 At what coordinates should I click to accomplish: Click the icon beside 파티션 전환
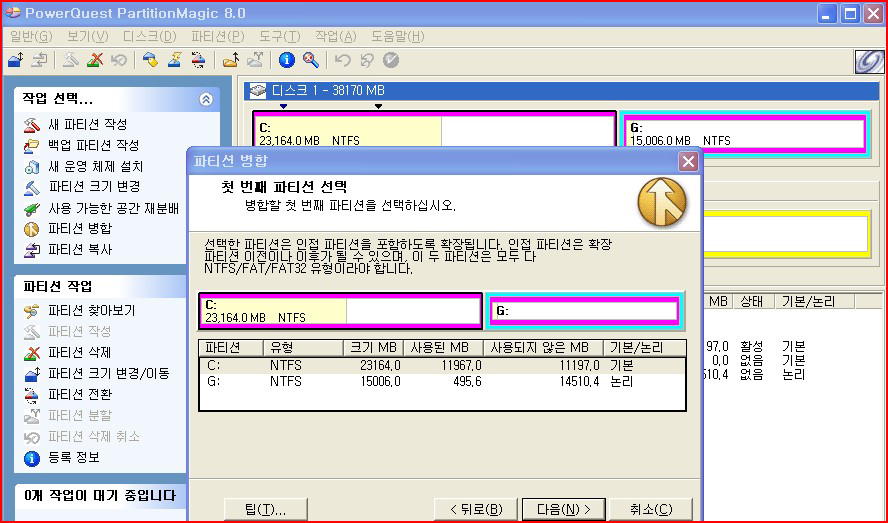(x=32, y=394)
